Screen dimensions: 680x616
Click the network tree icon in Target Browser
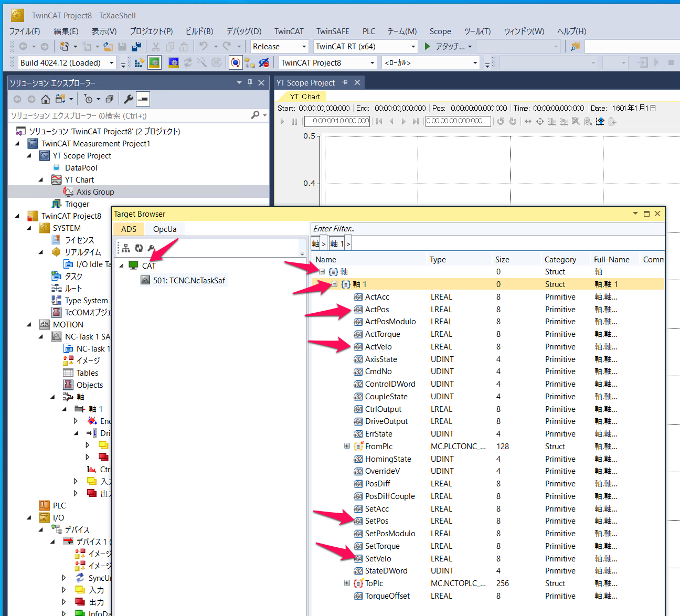click(x=126, y=248)
